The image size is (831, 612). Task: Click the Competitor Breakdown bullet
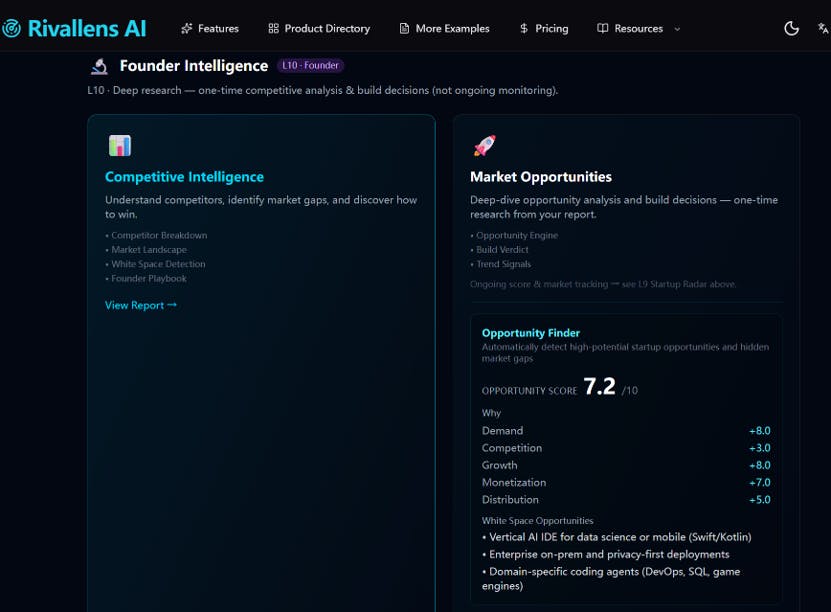(x=156, y=235)
